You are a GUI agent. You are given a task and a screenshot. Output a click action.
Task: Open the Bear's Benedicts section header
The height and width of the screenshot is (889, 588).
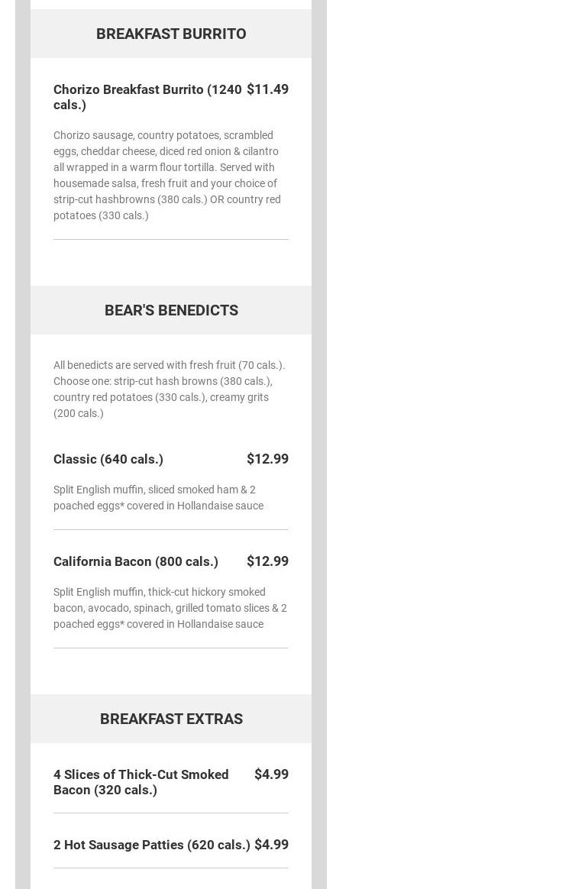point(171,310)
